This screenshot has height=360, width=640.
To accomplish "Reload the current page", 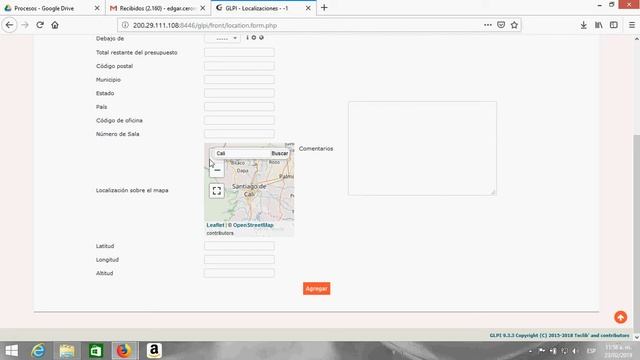I will (40, 25).
